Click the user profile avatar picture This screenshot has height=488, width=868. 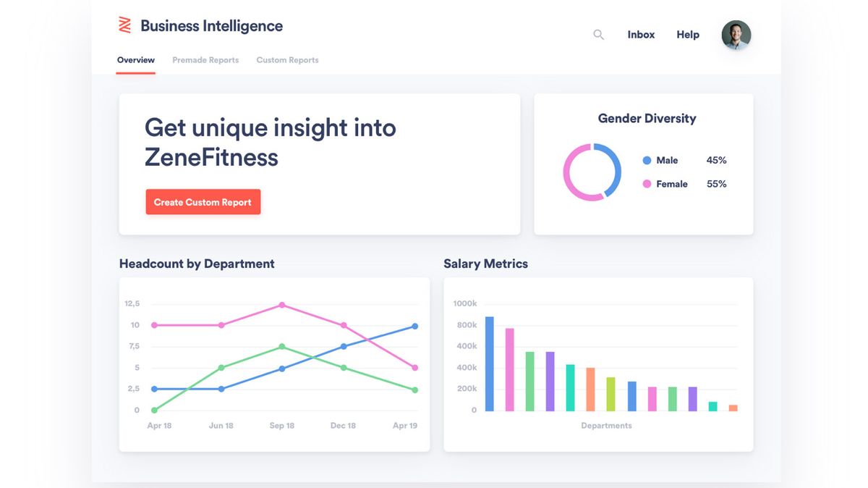pos(736,34)
